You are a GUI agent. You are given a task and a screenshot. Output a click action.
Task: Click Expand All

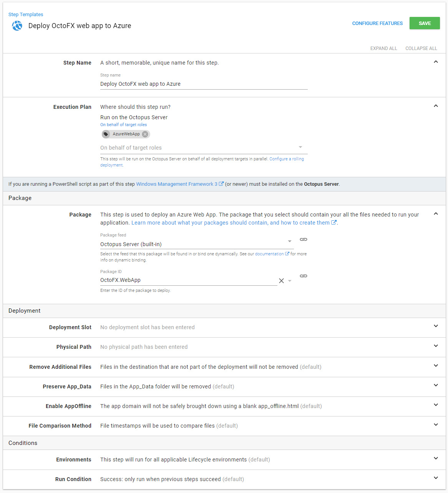[383, 48]
